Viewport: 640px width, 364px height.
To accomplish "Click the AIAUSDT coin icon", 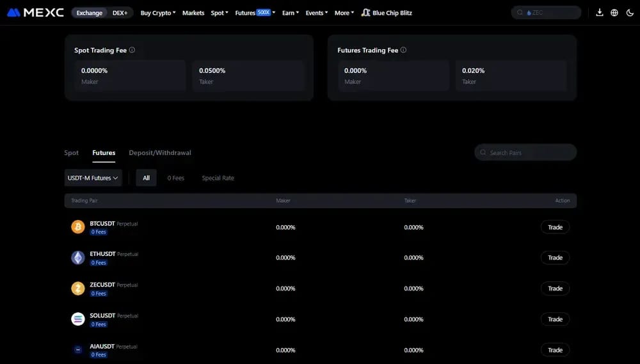I will tap(78, 350).
